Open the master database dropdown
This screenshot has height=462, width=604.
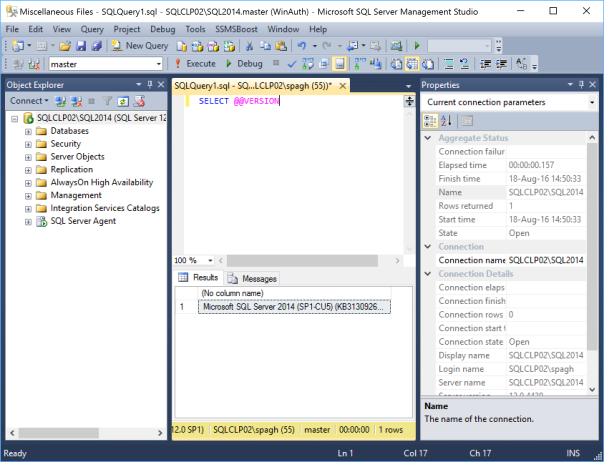click(160, 64)
